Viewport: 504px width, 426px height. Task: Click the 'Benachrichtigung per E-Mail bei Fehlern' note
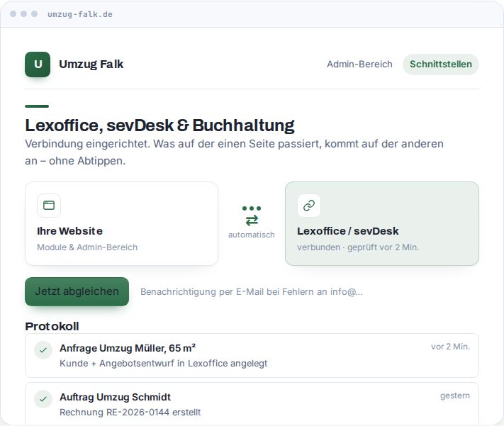[252, 291]
